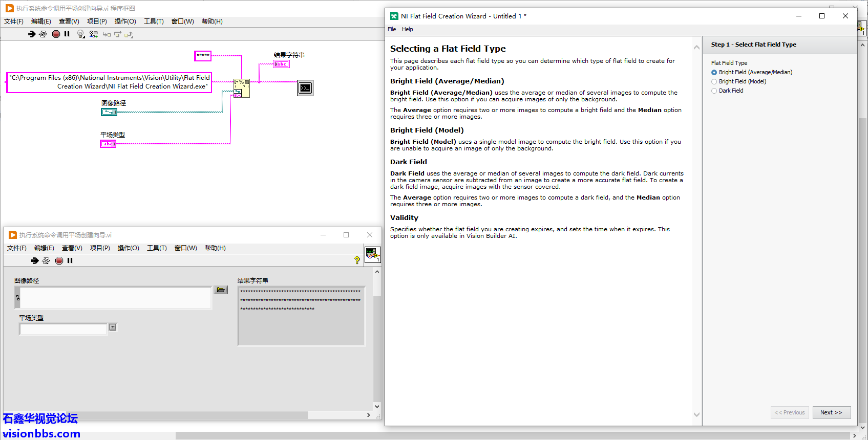Click the Next >> button
Viewport: 868px width, 440px height.
tap(831, 412)
